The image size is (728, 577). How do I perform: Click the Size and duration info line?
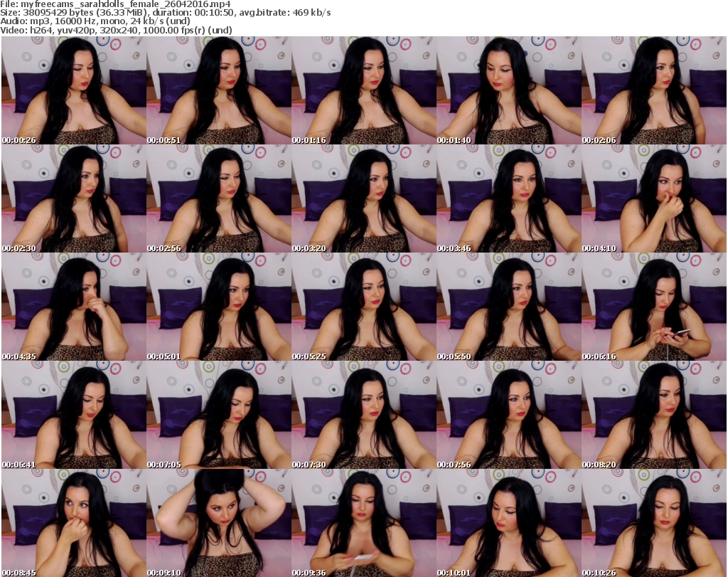pyautogui.click(x=165, y=13)
